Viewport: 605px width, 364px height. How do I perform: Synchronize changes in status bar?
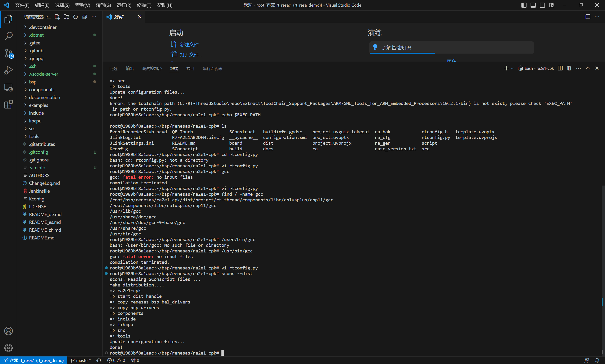[x=99, y=360]
